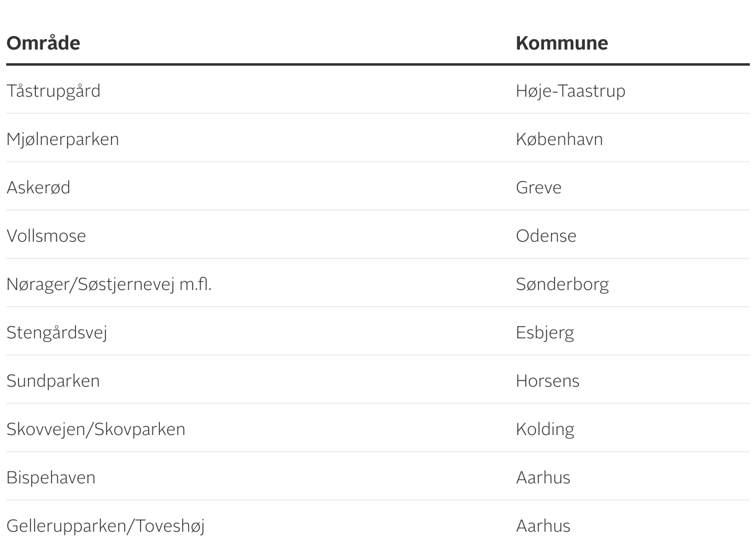The width and height of the screenshot is (756, 554).
Task: Select the Stengårdsvej area cell
Action: [x=57, y=333]
